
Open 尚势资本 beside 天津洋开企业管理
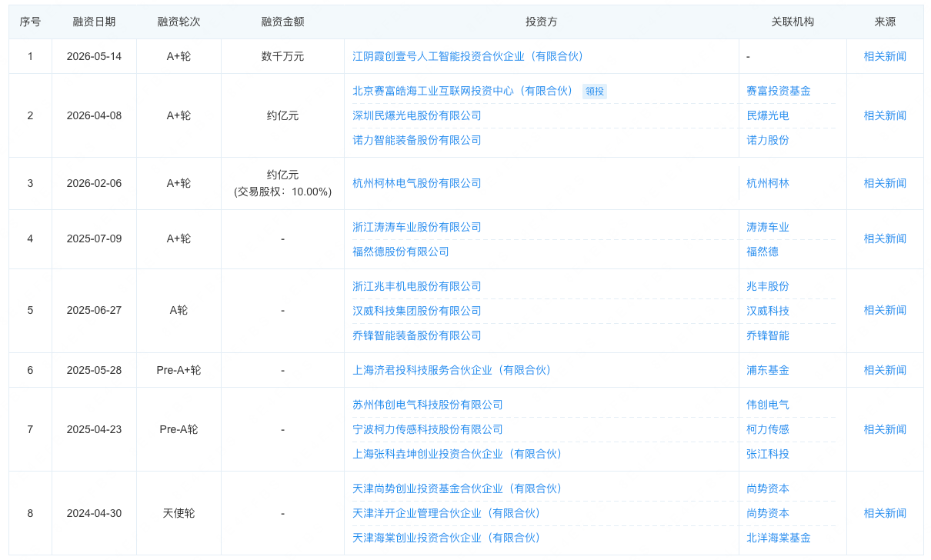768,513
